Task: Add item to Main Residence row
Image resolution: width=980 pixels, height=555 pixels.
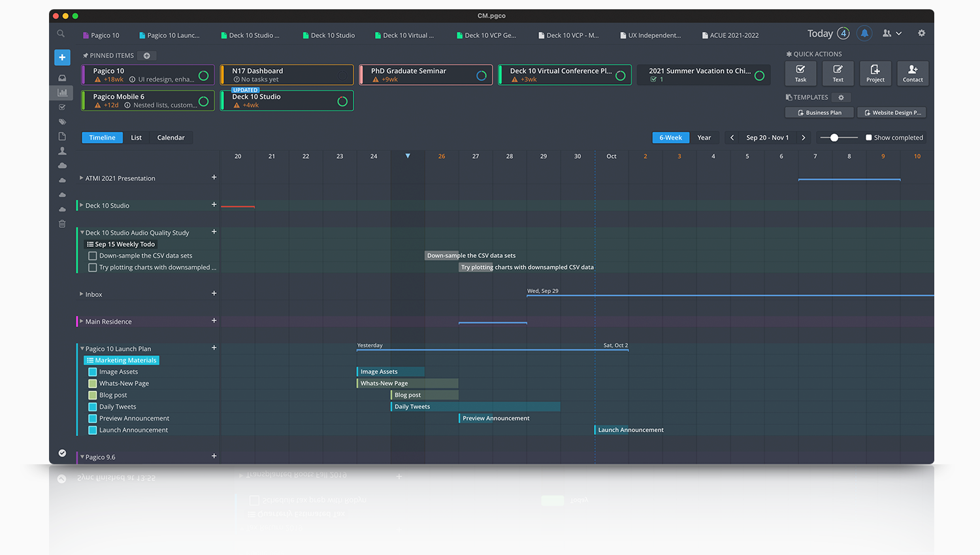Action: click(x=214, y=321)
